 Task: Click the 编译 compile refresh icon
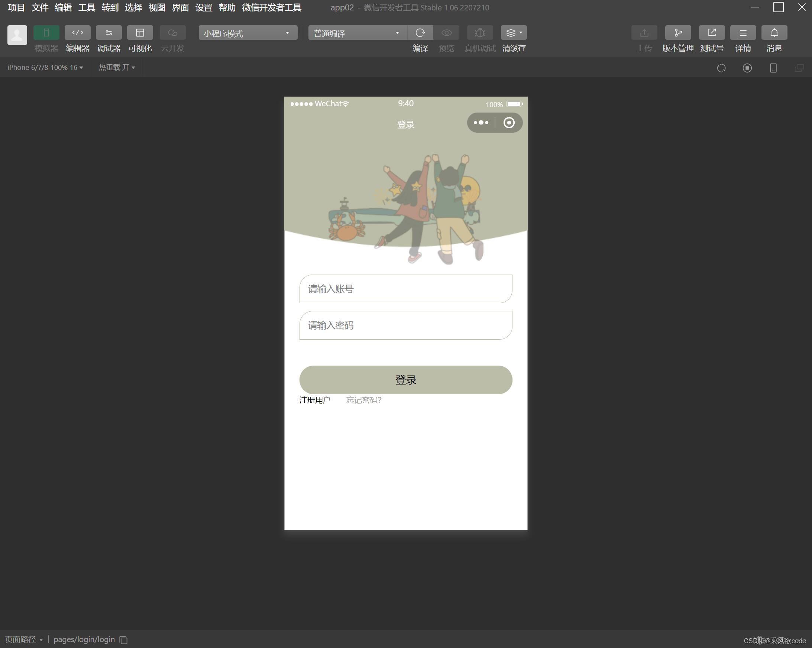click(x=420, y=33)
